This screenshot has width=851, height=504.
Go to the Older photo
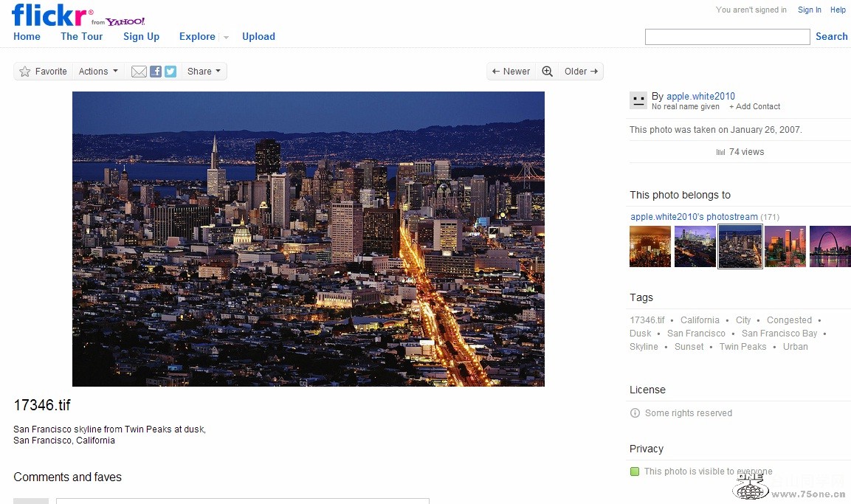581,72
